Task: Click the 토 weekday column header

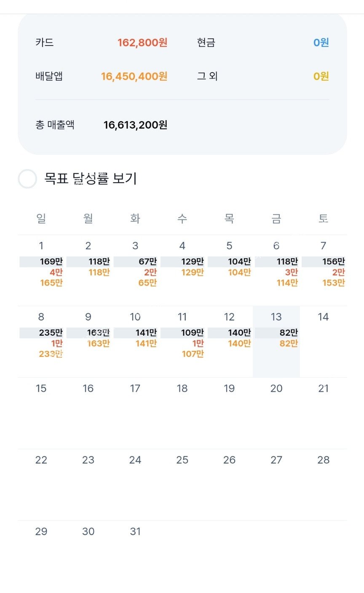Action: [x=323, y=218]
